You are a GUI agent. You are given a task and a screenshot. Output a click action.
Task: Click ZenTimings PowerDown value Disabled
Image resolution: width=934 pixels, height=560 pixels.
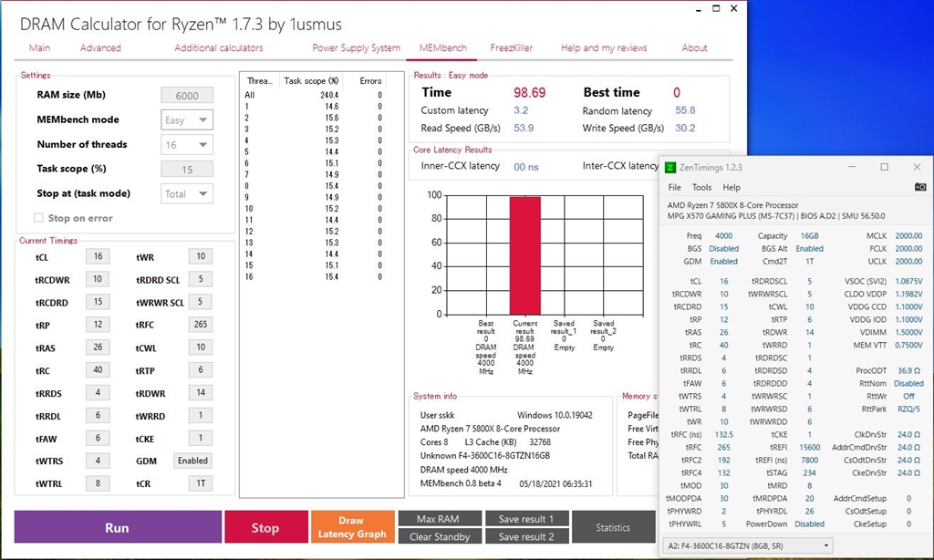810,524
